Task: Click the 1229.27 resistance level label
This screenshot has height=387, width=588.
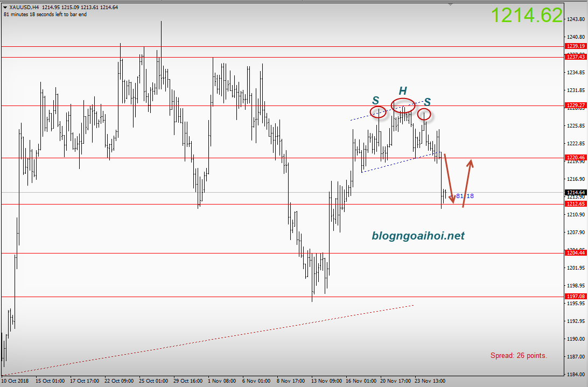Action: click(575, 105)
